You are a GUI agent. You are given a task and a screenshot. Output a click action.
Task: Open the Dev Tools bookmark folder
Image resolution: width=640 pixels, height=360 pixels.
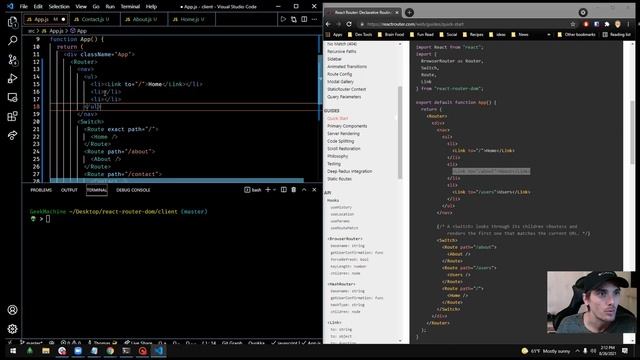pyautogui.click(x=360, y=35)
